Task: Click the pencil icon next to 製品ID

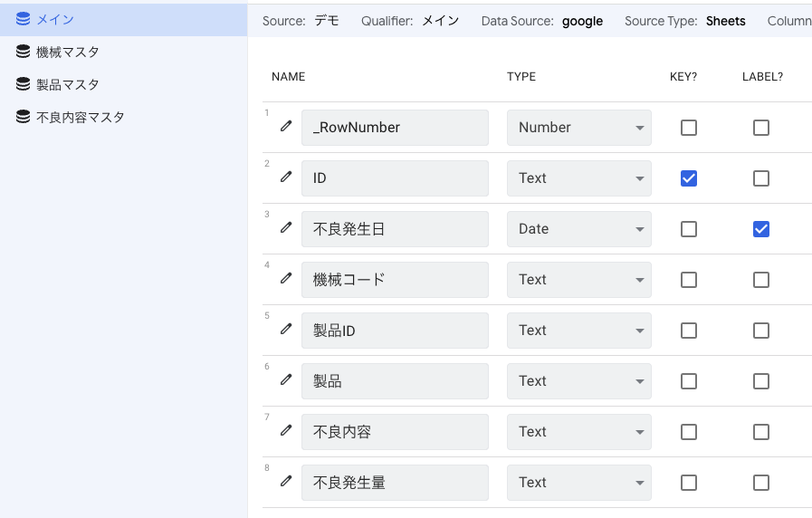Action: [286, 330]
